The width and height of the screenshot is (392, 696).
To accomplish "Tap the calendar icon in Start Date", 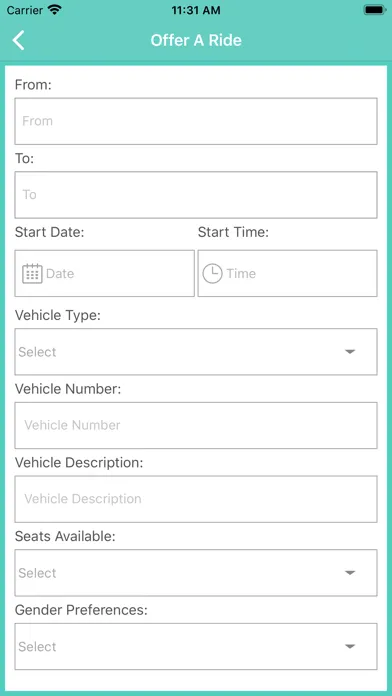I will (32, 273).
